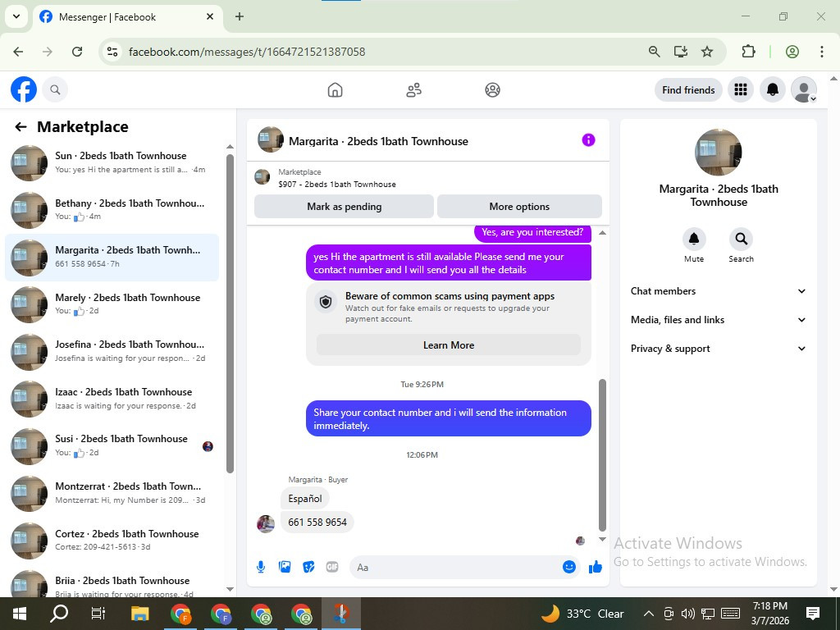Search within Margarita conversation
The width and height of the screenshot is (840, 630).
click(x=741, y=239)
